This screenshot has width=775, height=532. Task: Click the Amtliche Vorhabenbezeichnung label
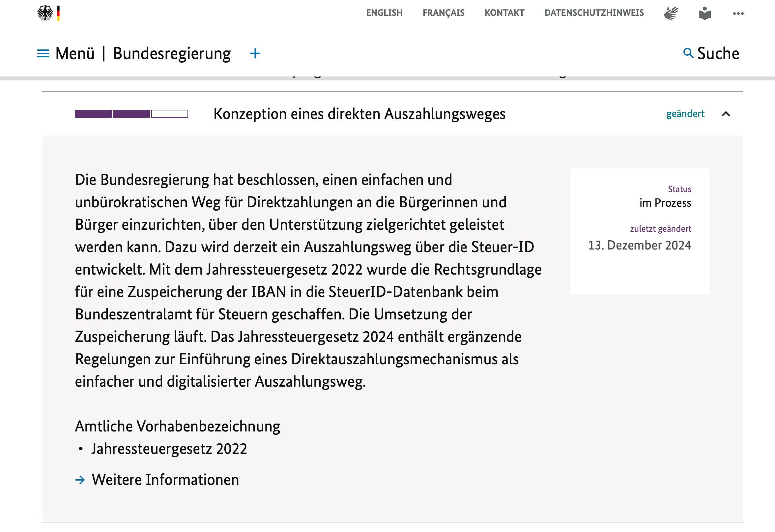point(177,427)
